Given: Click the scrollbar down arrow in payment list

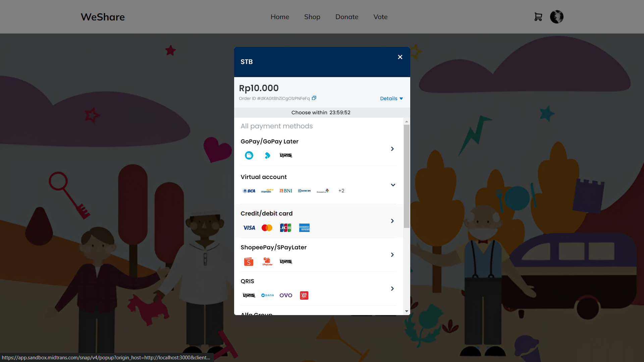Looking at the screenshot, I should tap(407, 311).
